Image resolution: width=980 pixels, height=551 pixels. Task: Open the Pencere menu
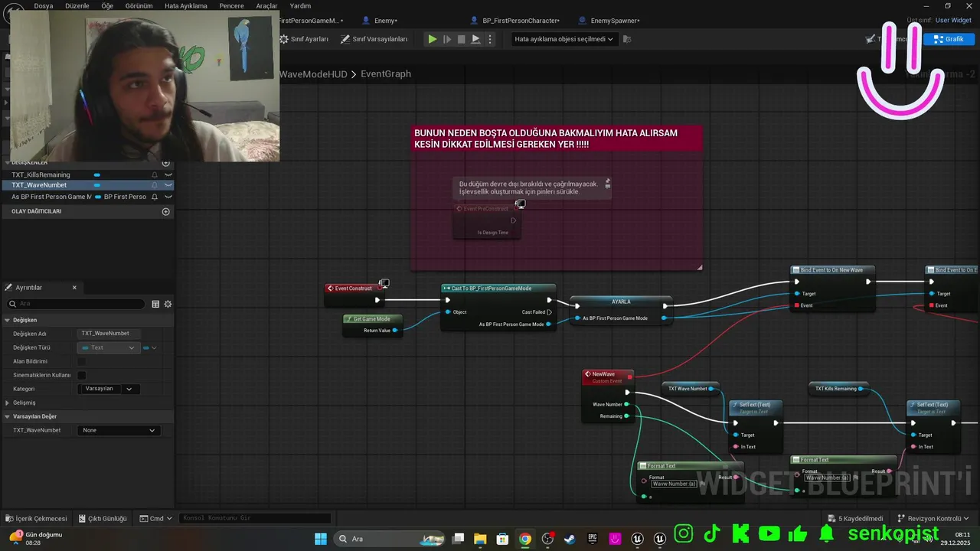click(x=231, y=5)
